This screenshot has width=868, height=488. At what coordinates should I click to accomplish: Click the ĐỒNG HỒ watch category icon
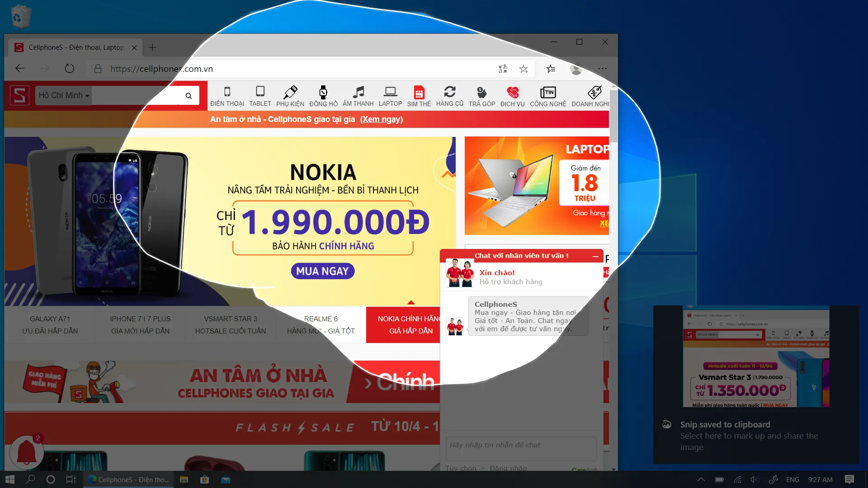click(323, 95)
